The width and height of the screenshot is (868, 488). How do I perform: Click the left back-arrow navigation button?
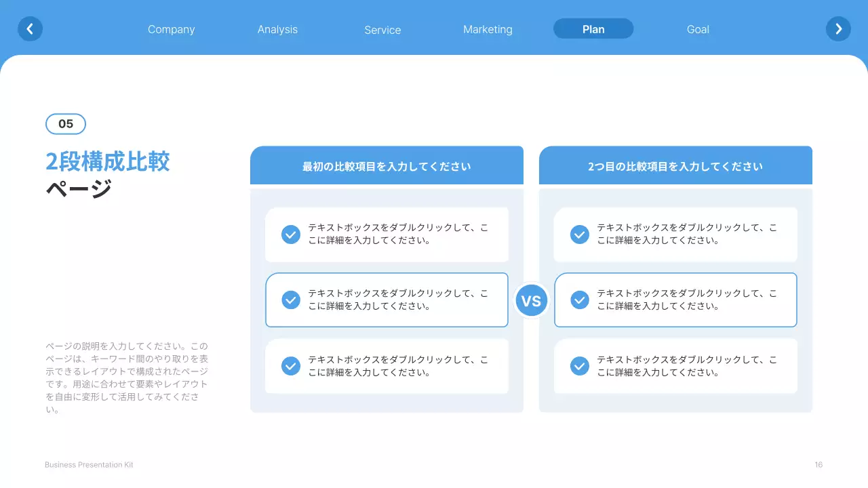(x=30, y=28)
